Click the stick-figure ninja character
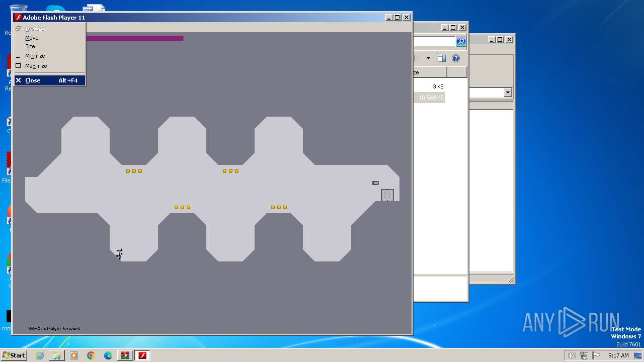Image resolution: width=644 pixels, height=362 pixels. pos(120,254)
